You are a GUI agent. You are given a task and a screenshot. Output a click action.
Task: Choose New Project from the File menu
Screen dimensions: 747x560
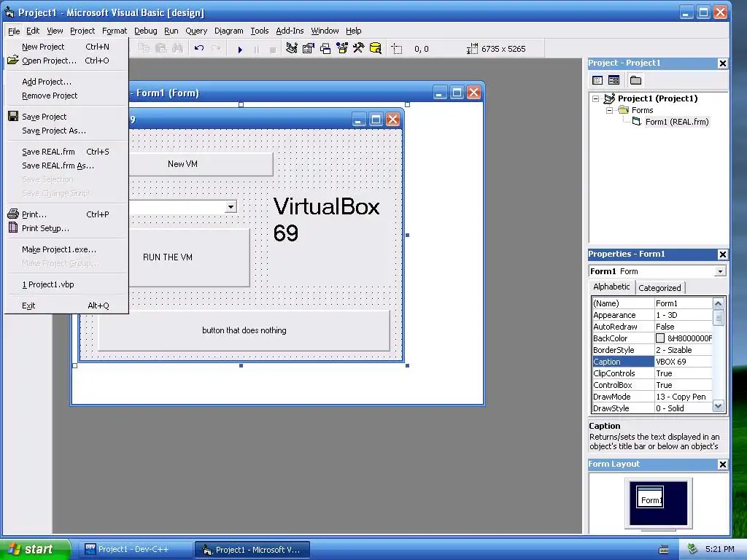pos(66,47)
